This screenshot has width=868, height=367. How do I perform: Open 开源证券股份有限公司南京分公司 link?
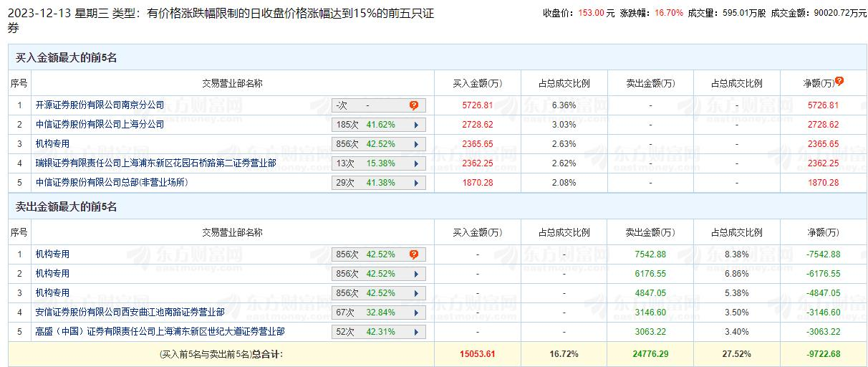point(100,105)
